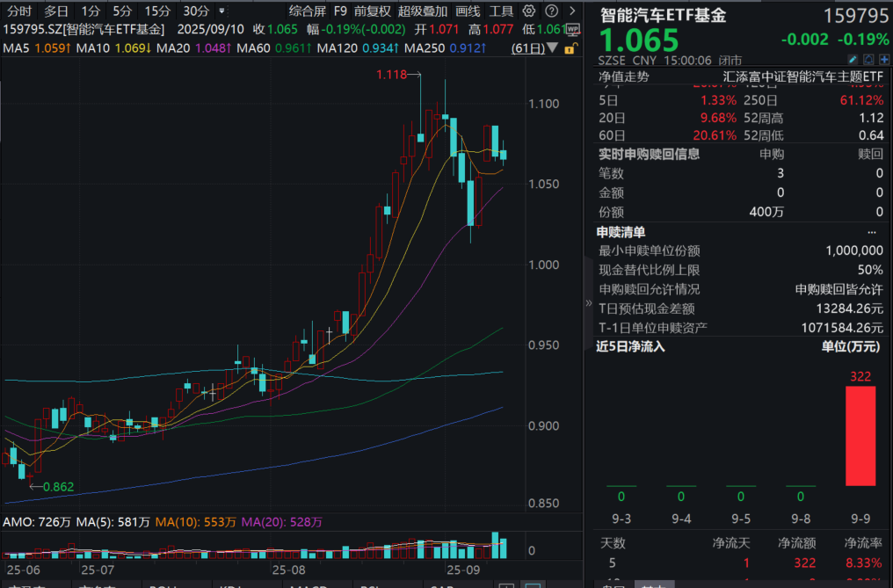This screenshot has height=588, width=893.
Task: Open the settings gear icon on the toolbar
Action: pyautogui.click(x=528, y=11)
